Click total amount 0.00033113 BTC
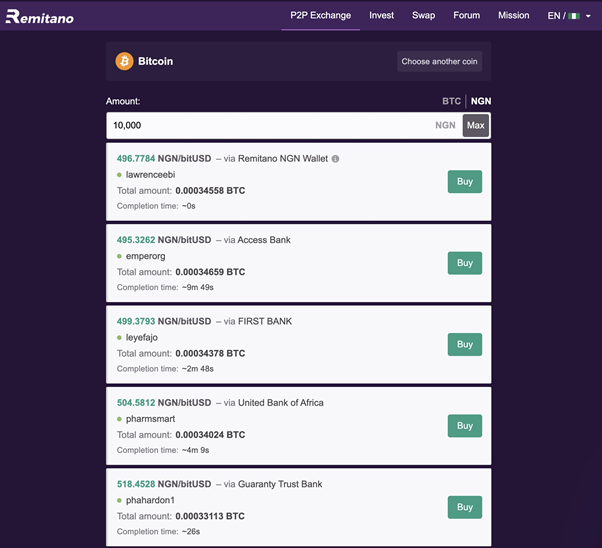The width and height of the screenshot is (602, 548). point(210,517)
